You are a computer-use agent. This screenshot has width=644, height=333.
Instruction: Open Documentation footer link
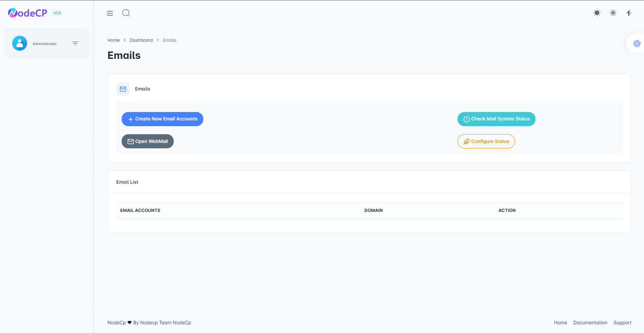[x=590, y=323]
